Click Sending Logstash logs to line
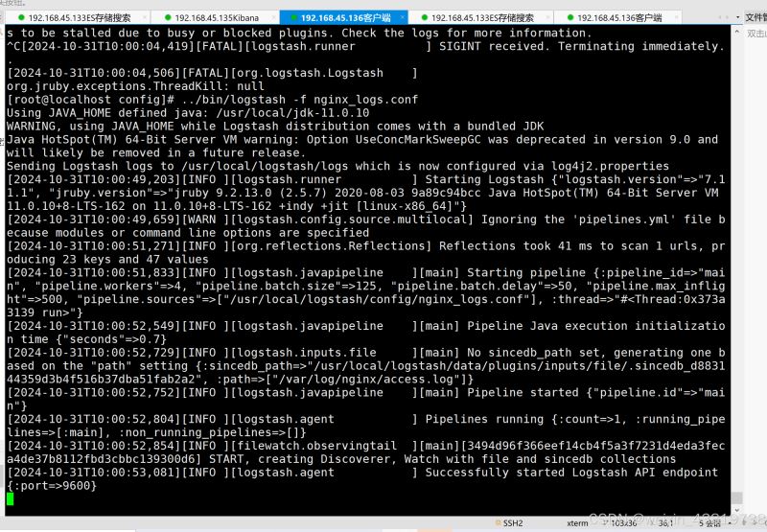767x532 pixels. coord(337,166)
